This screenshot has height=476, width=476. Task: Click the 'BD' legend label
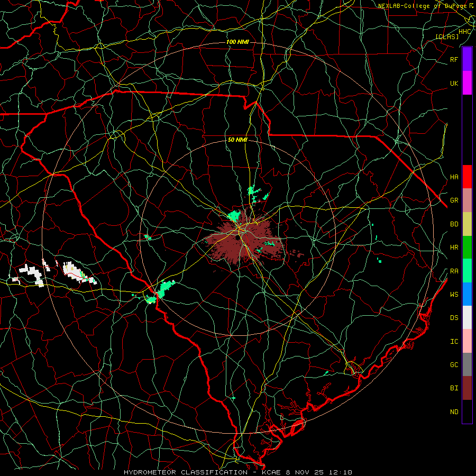pyautogui.click(x=454, y=224)
